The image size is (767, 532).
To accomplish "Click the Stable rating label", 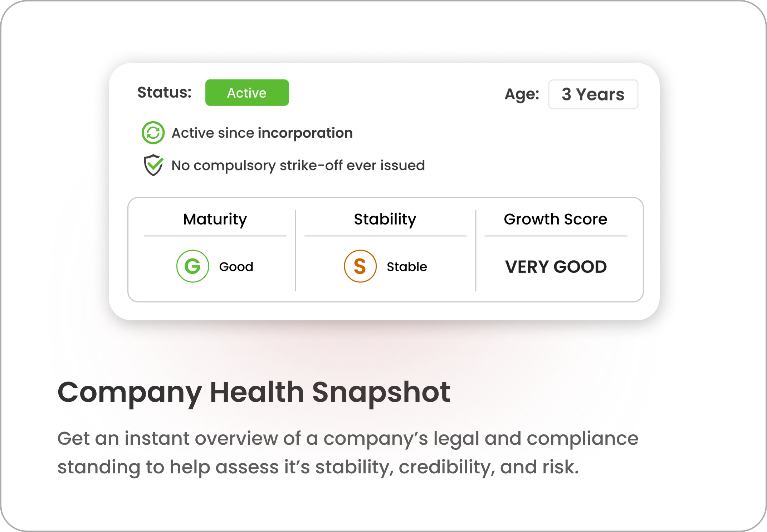I will (x=407, y=267).
